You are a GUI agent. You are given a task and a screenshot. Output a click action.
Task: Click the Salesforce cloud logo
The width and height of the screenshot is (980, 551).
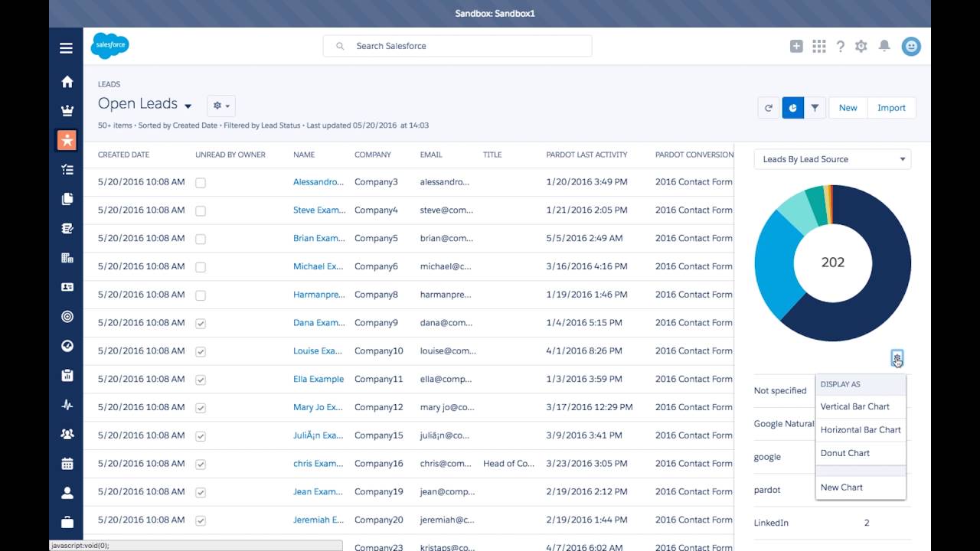point(109,46)
